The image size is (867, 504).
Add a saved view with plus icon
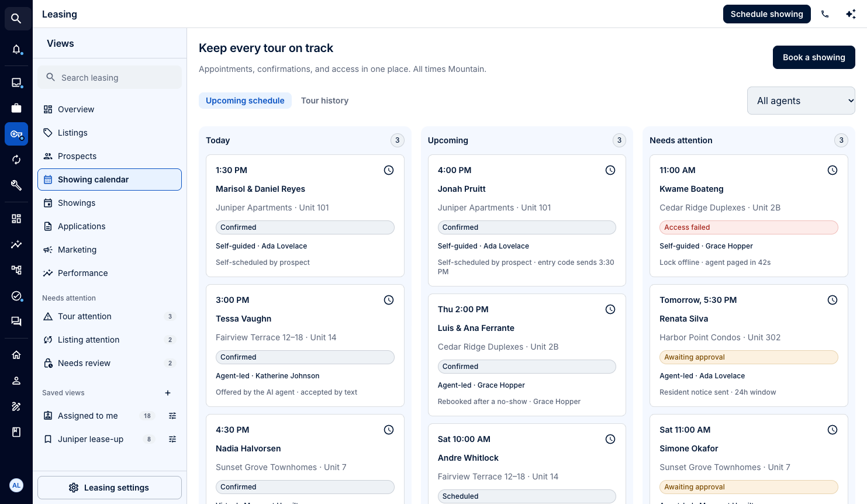[168, 393]
